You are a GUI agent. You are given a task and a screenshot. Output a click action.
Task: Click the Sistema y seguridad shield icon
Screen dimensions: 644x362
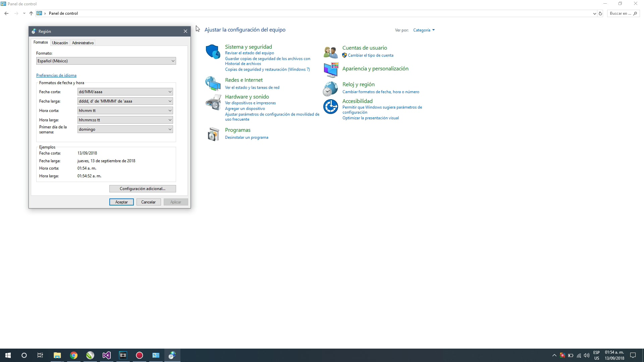[x=213, y=52]
